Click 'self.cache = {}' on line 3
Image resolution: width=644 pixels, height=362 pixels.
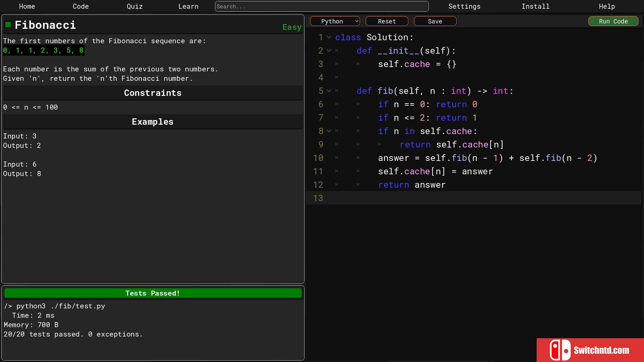click(x=417, y=64)
